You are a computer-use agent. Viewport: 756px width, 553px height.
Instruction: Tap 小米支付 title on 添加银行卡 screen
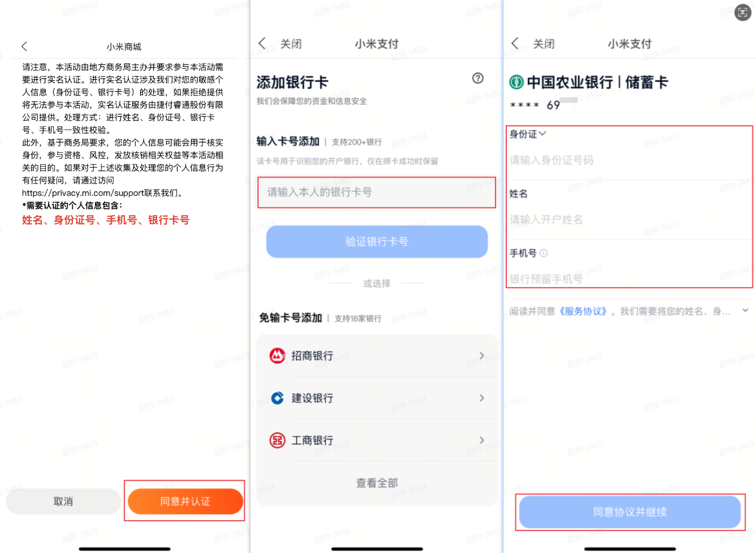[x=377, y=44]
